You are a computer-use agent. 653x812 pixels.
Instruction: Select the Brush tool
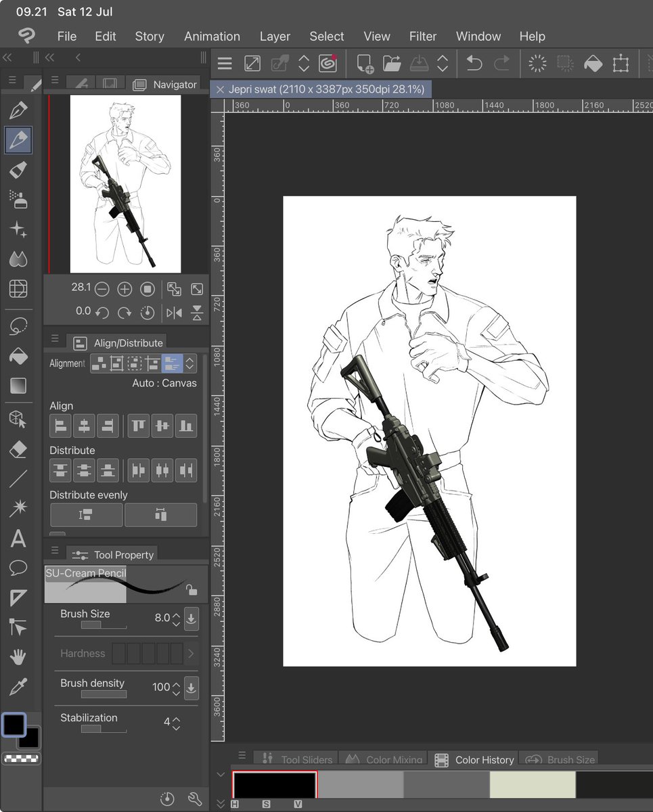(x=18, y=169)
